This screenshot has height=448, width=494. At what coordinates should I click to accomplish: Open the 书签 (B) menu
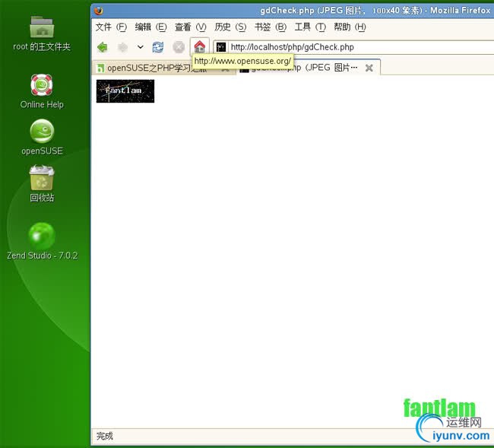click(x=271, y=27)
